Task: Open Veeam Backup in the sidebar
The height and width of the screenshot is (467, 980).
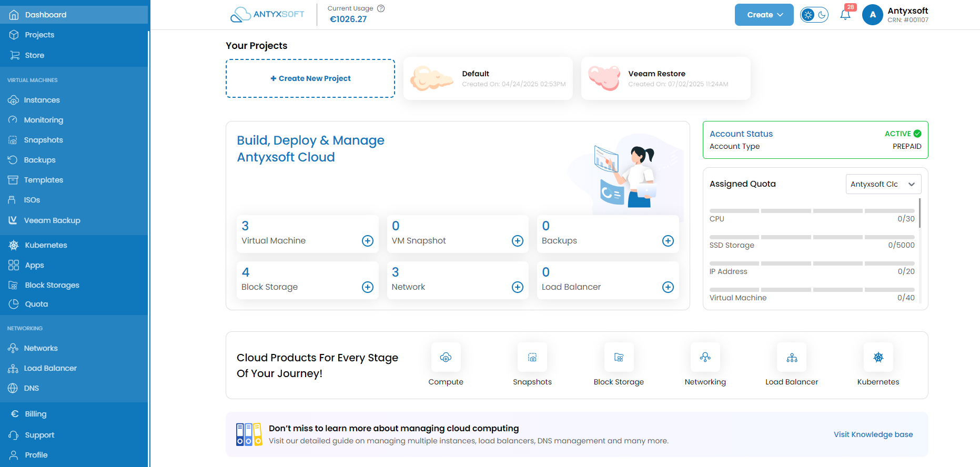Action: point(74,220)
